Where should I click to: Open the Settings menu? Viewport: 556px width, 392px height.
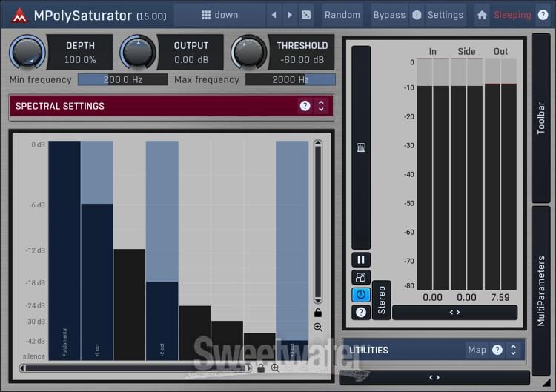[446, 15]
